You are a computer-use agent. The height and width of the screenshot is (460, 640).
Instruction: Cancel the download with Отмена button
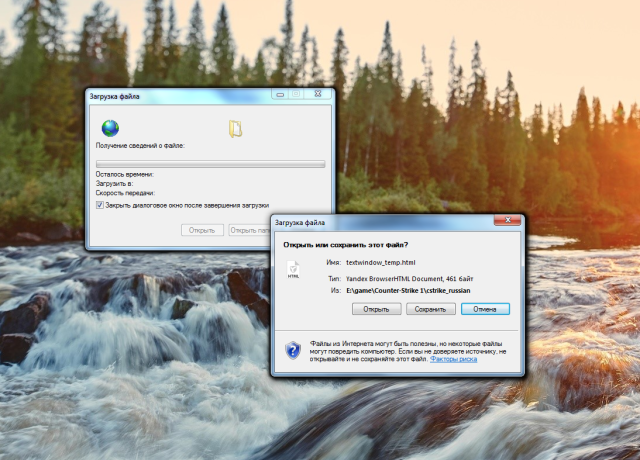coord(485,309)
